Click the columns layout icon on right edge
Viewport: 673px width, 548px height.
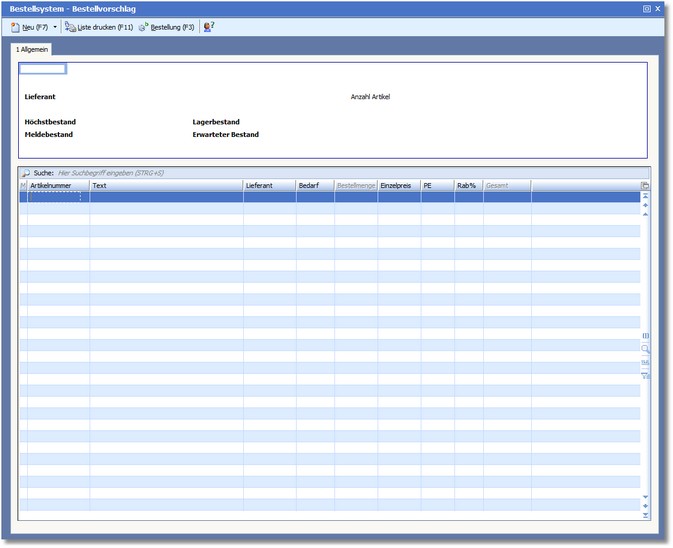point(645,336)
